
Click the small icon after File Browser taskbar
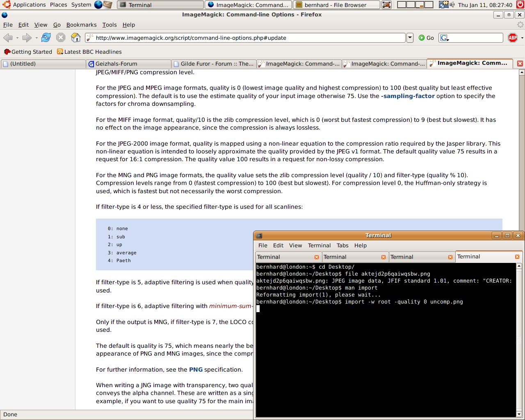click(x=386, y=5)
